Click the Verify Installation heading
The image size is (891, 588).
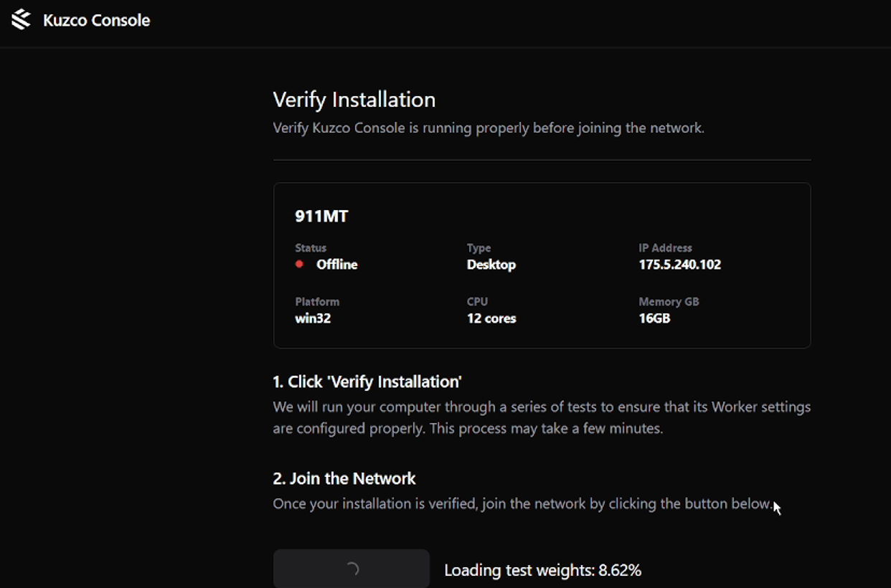354,99
